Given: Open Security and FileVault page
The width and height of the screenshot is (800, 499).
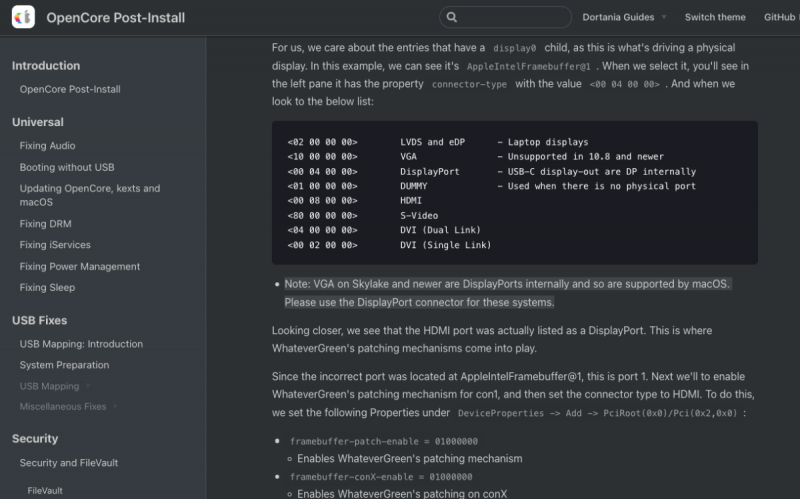Looking at the screenshot, I should [69, 463].
